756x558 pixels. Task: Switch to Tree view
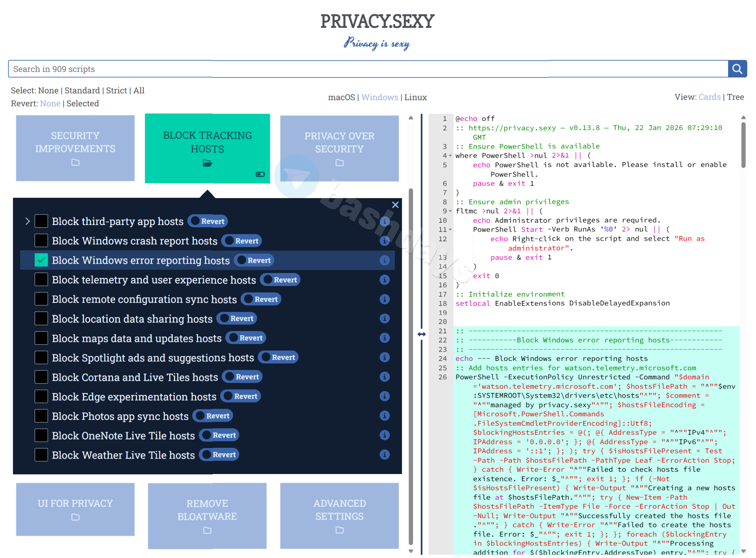735,97
